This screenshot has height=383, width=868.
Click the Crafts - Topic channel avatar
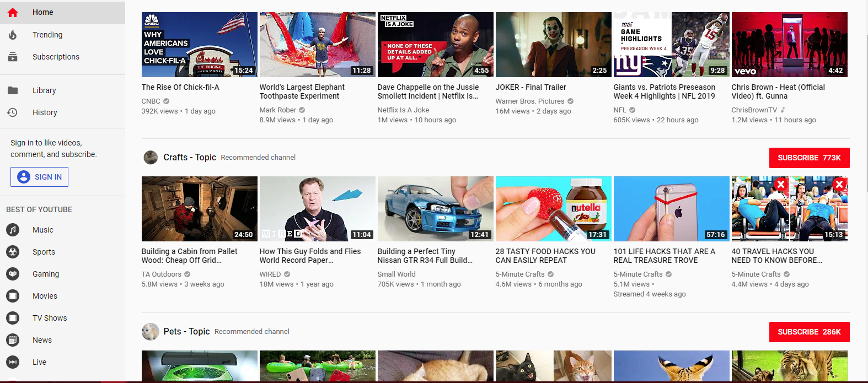pyautogui.click(x=151, y=158)
